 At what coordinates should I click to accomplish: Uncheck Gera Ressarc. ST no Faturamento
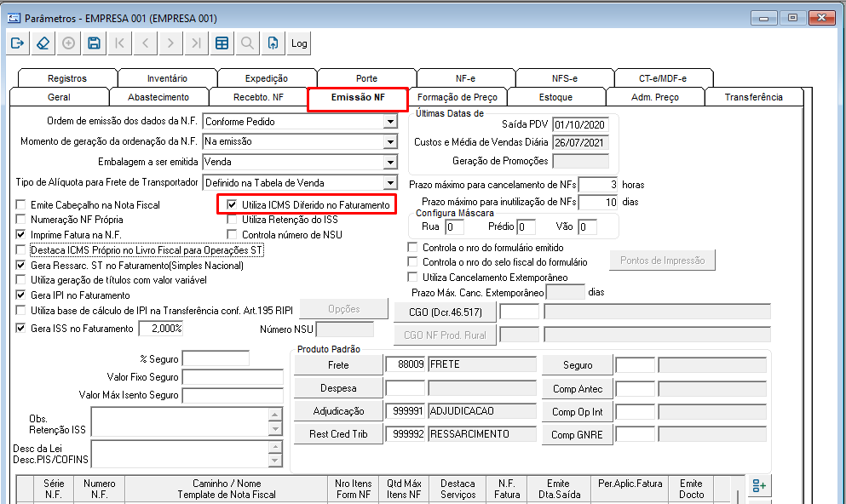pos(21,266)
